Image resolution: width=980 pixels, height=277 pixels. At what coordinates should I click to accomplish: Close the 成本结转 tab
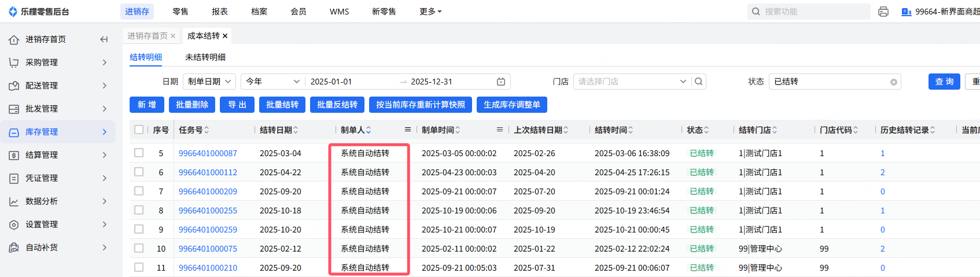point(225,36)
